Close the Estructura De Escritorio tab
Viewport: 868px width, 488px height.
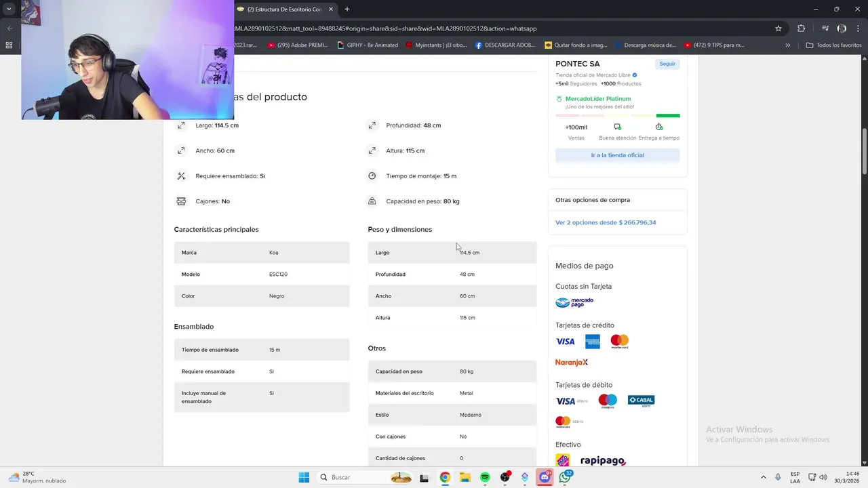click(331, 9)
